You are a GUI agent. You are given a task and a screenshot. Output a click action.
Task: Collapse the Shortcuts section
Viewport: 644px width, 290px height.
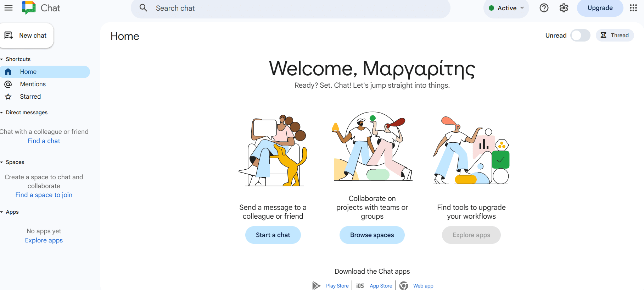2,59
